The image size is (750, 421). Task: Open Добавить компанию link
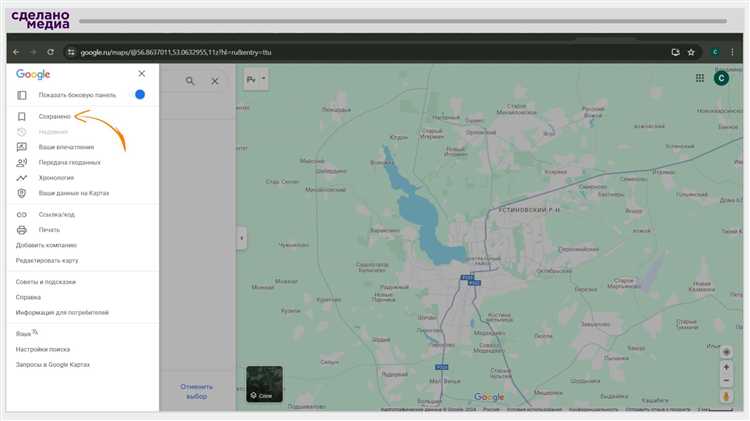click(46, 245)
